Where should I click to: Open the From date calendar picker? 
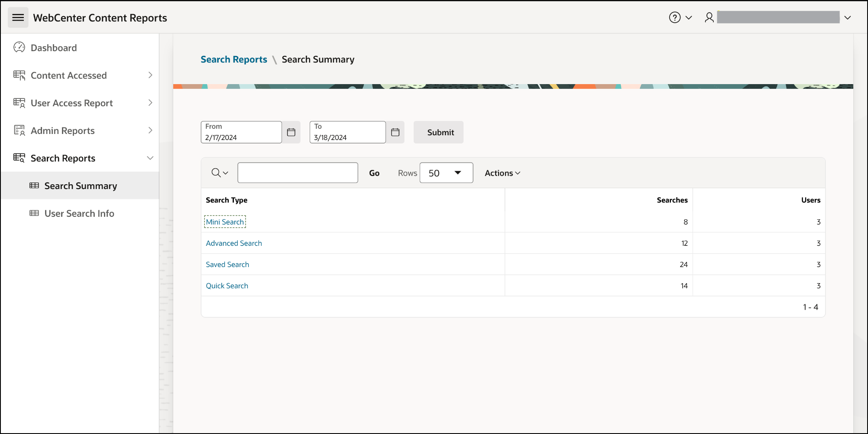291,132
